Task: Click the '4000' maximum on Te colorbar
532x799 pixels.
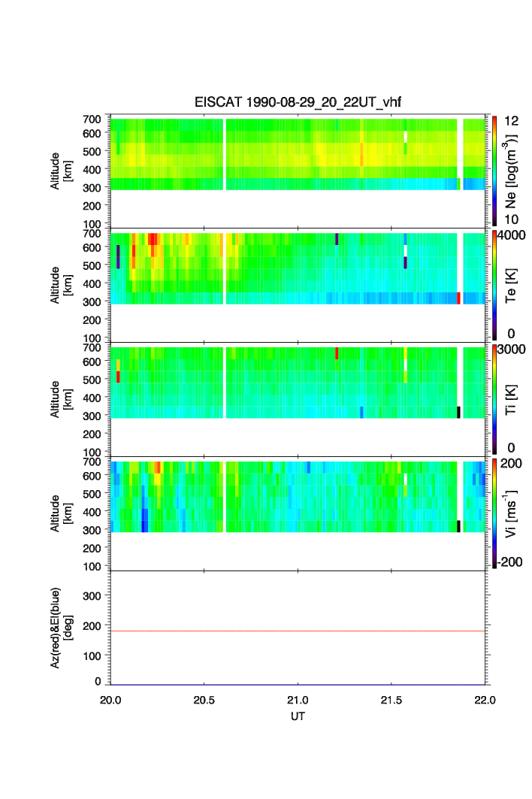Action: (512, 235)
